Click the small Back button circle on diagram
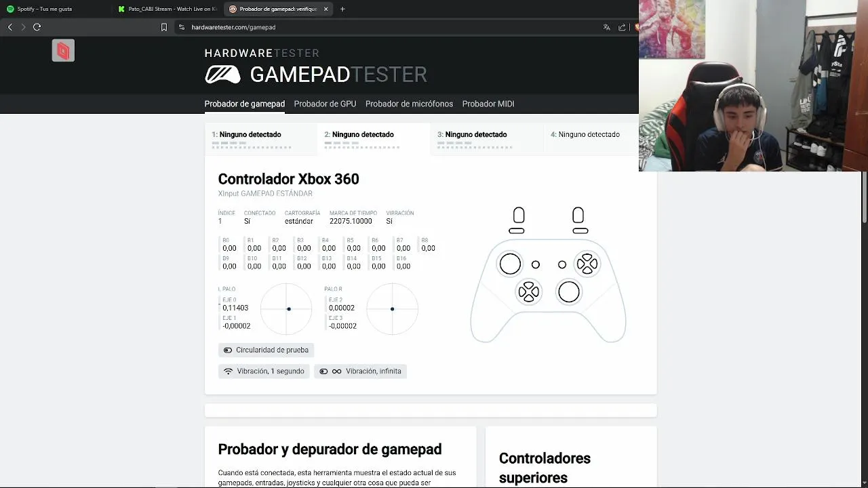This screenshot has width=868, height=488. [x=536, y=264]
